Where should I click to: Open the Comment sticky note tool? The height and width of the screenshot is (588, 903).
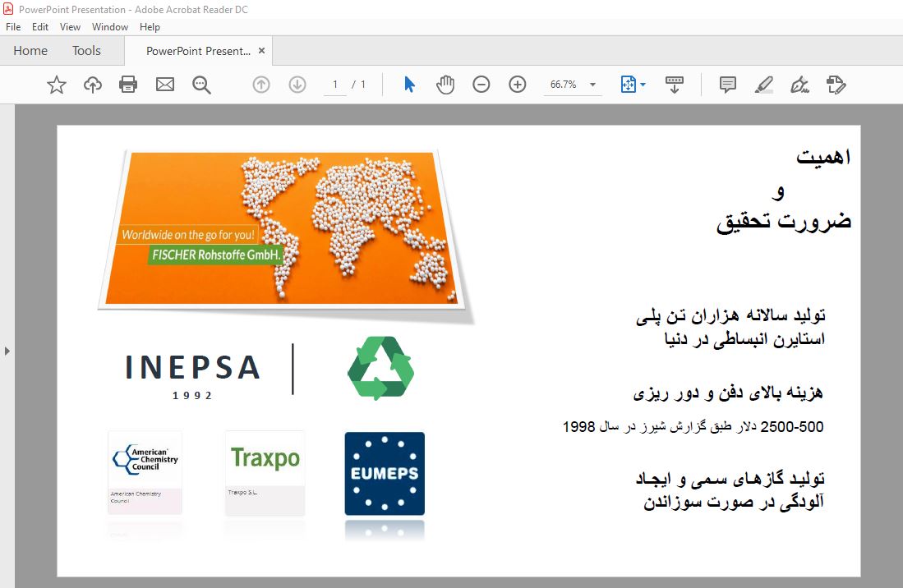(726, 84)
